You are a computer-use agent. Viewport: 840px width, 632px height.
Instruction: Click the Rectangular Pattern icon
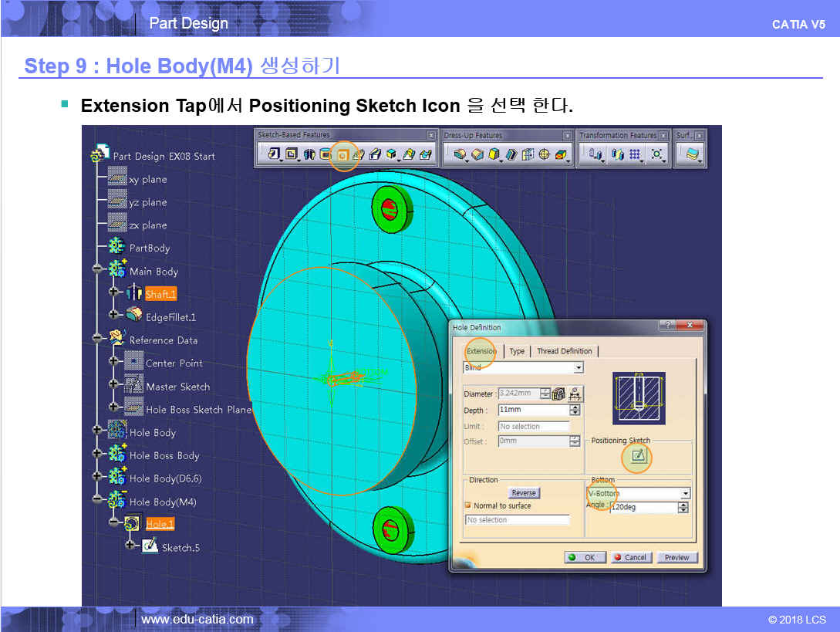[x=635, y=155]
